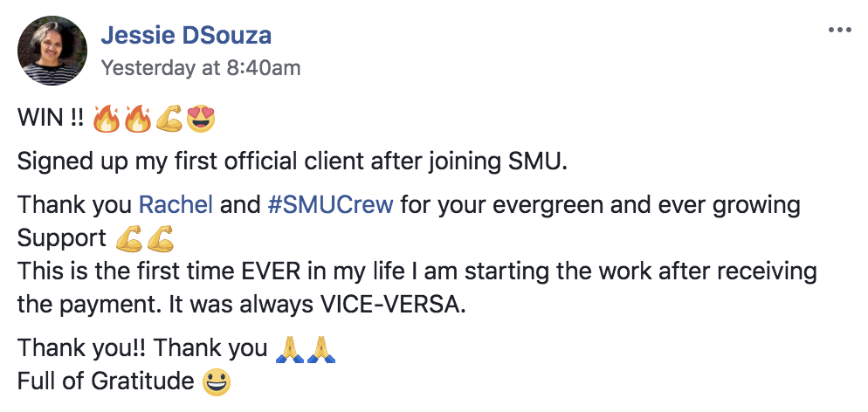Click the grinning emoji after 'Full of Gratitude'

pos(217,382)
